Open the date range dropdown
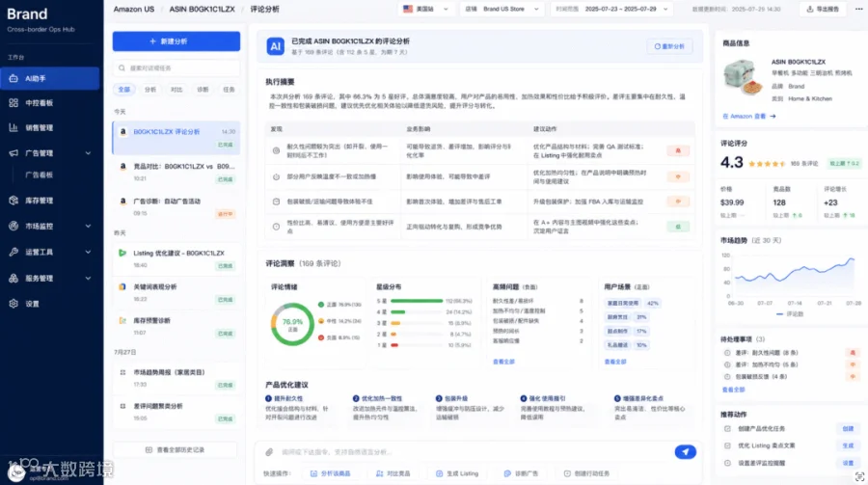 coord(612,9)
